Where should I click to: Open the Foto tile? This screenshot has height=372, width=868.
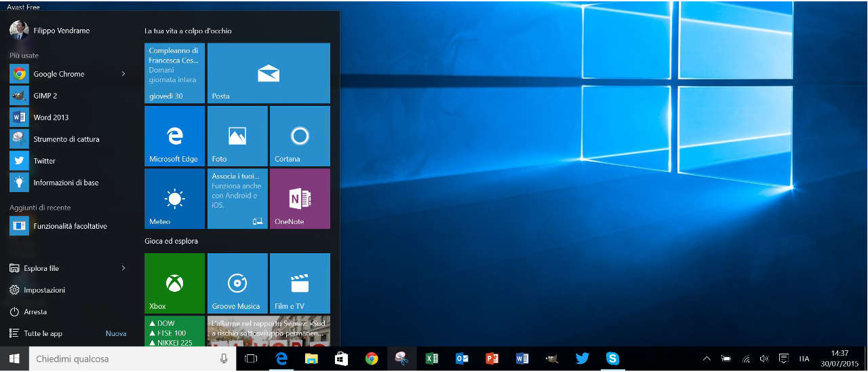pos(237,136)
